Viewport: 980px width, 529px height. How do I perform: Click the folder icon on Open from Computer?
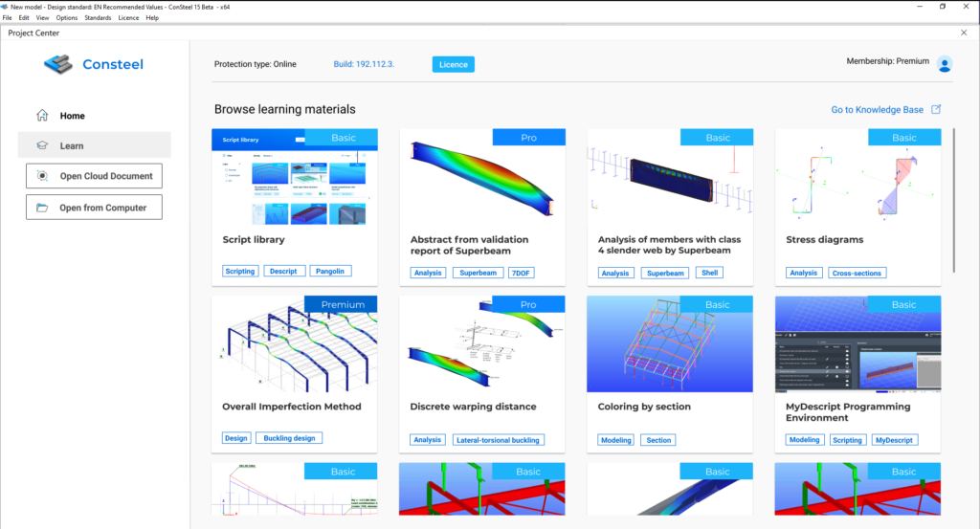click(x=42, y=208)
